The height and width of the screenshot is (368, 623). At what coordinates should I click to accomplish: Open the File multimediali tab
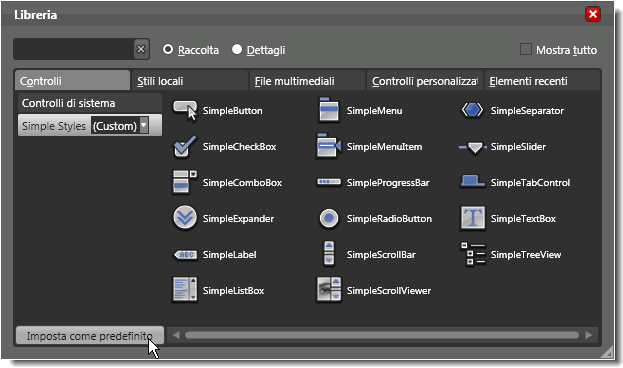[307, 81]
